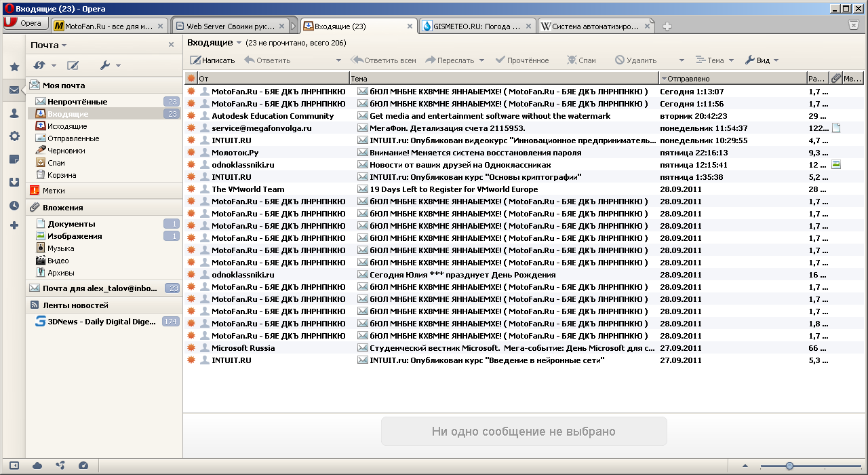Toggle unread marker on Autodesk Education Community row
The height and width of the screenshot is (475, 868).
191,116
